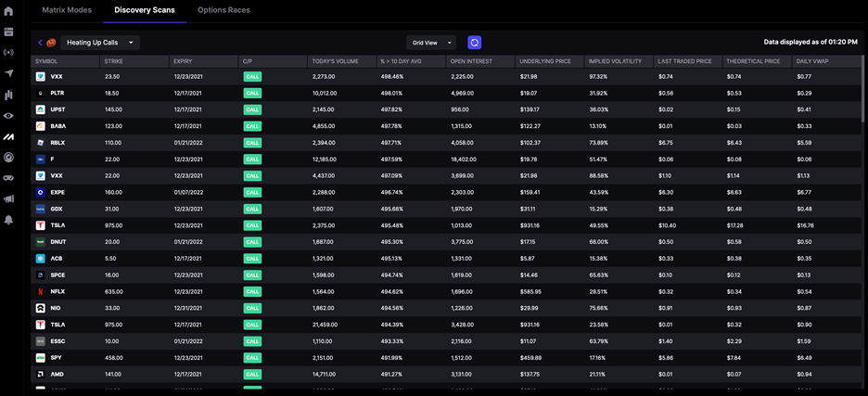868x396 pixels.
Task: Click the RBLX company logo
Action: 41,143
